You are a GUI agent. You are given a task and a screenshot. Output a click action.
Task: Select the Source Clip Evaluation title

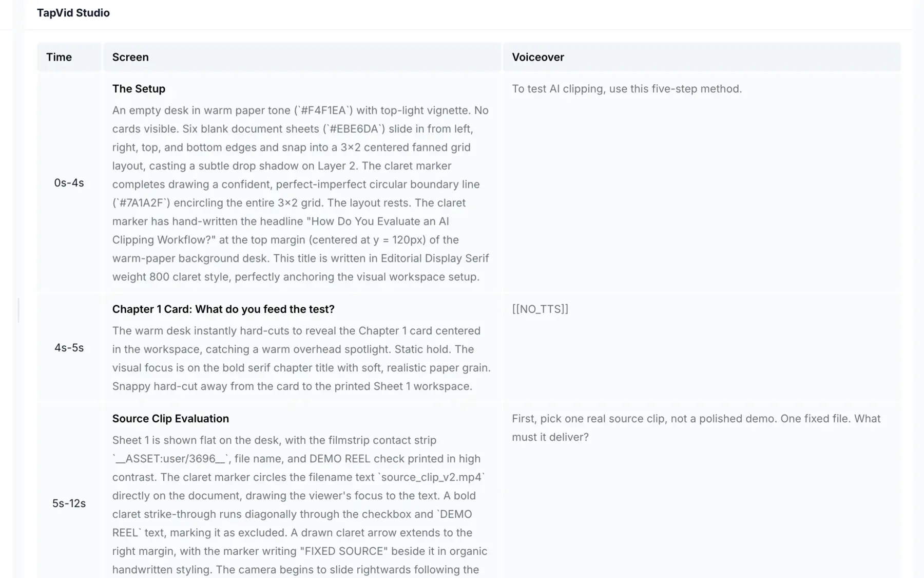tap(170, 419)
